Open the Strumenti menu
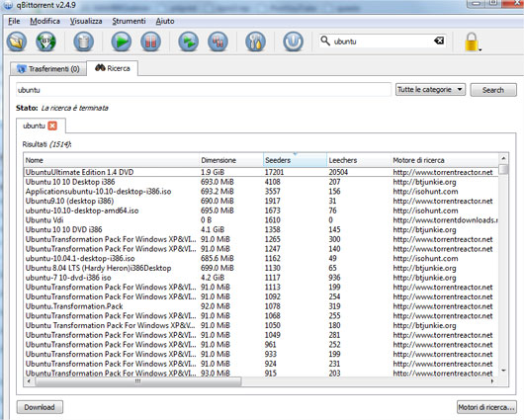 (129, 21)
